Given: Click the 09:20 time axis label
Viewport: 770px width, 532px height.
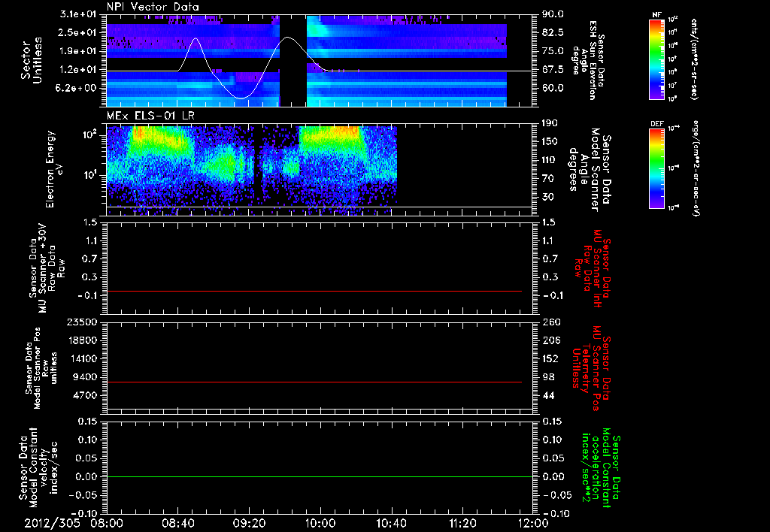Looking at the screenshot, I should (x=249, y=524).
